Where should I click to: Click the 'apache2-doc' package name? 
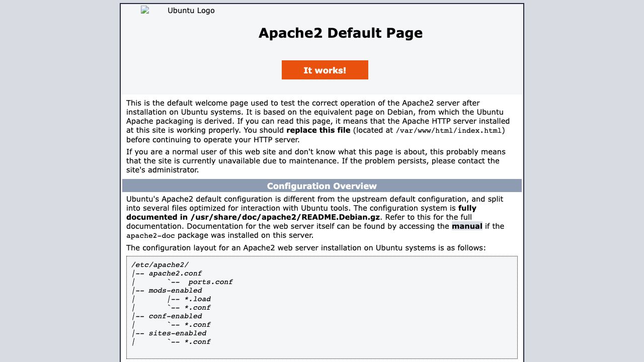pos(150,236)
